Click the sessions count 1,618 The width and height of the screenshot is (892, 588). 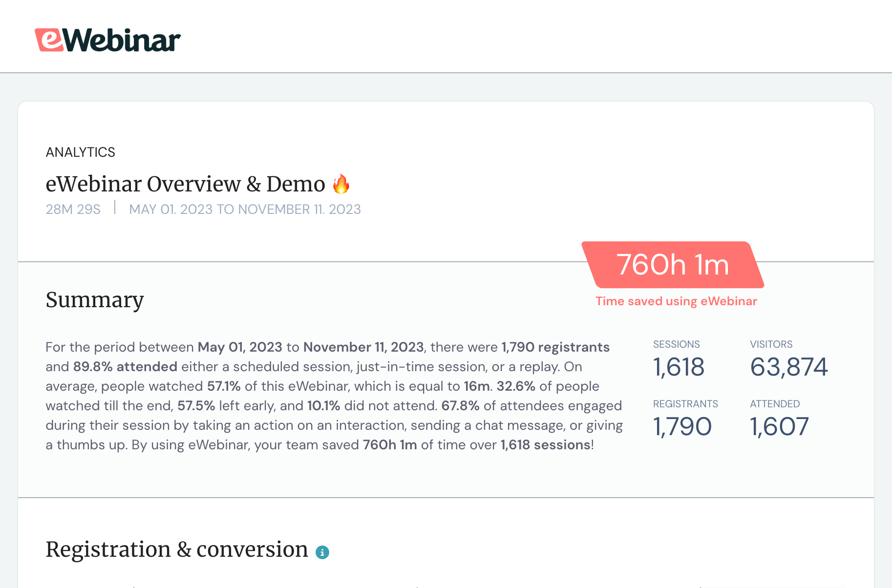tap(678, 368)
